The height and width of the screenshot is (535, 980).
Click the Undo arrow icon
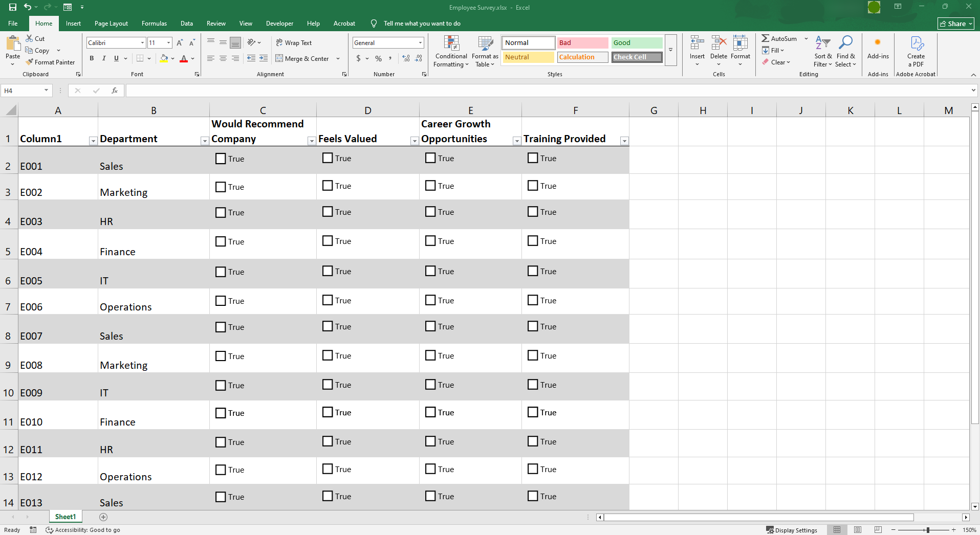28,7
